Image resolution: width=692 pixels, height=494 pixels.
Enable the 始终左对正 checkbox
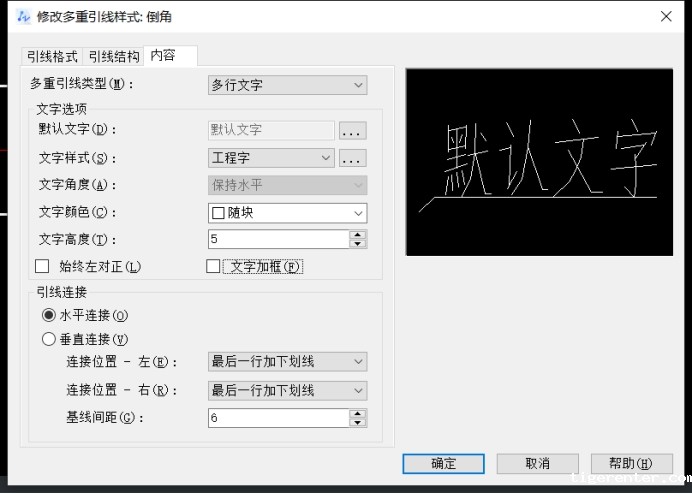[42, 266]
